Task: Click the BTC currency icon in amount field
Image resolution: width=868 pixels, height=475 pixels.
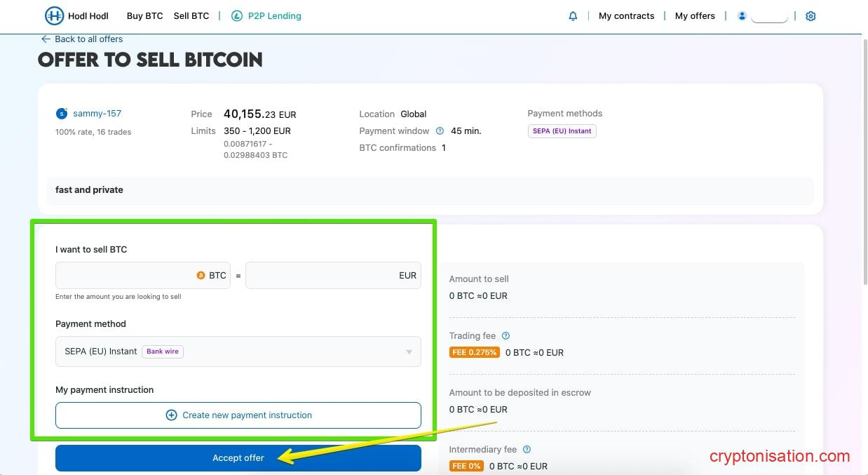Action: [201, 275]
